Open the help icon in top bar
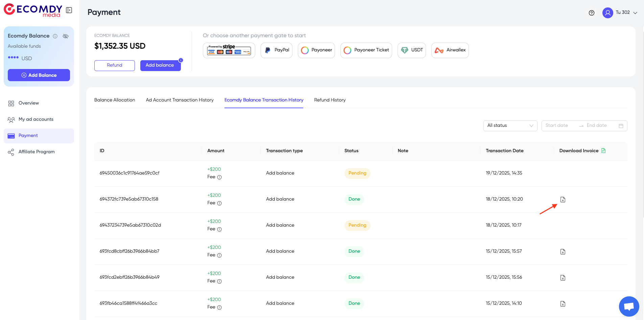The width and height of the screenshot is (644, 320). [x=591, y=13]
